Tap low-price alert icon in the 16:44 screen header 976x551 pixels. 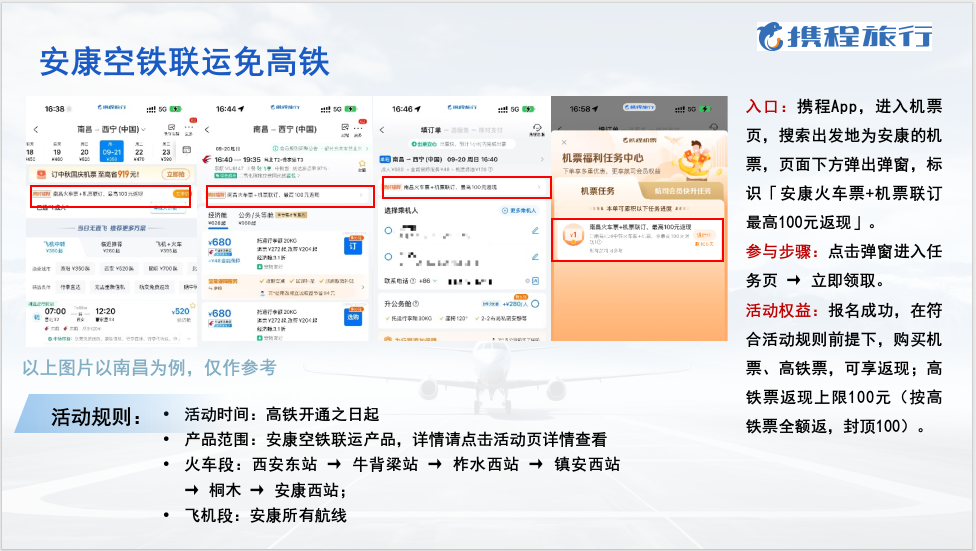point(344,129)
